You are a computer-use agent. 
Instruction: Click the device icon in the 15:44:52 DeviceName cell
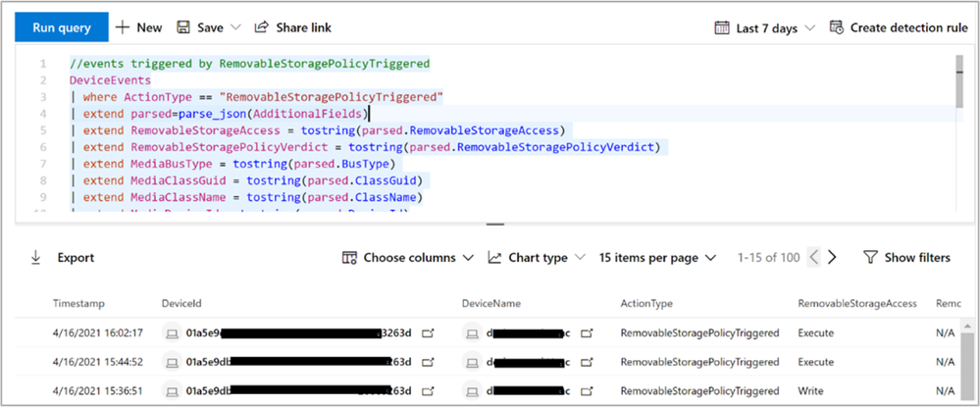[472, 362]
